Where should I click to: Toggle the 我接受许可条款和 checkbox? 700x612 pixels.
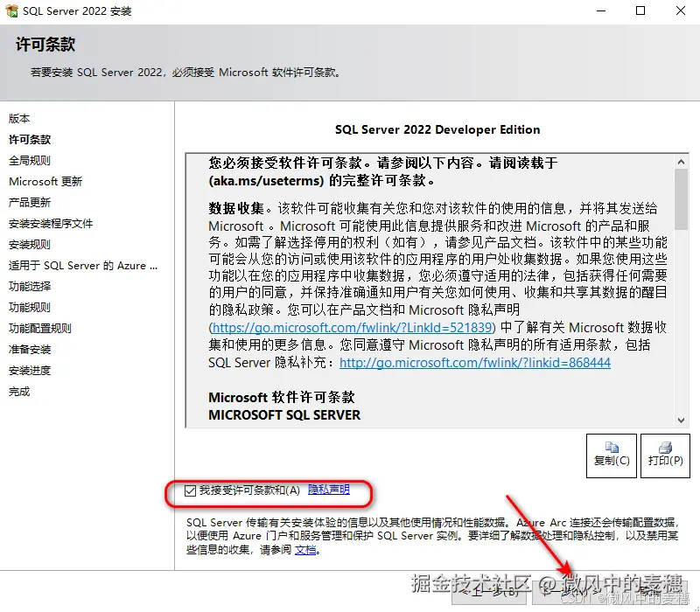click(190, 490)
